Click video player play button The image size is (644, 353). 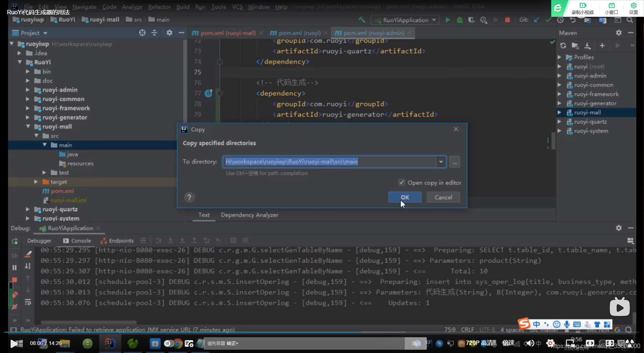point(14,343)
